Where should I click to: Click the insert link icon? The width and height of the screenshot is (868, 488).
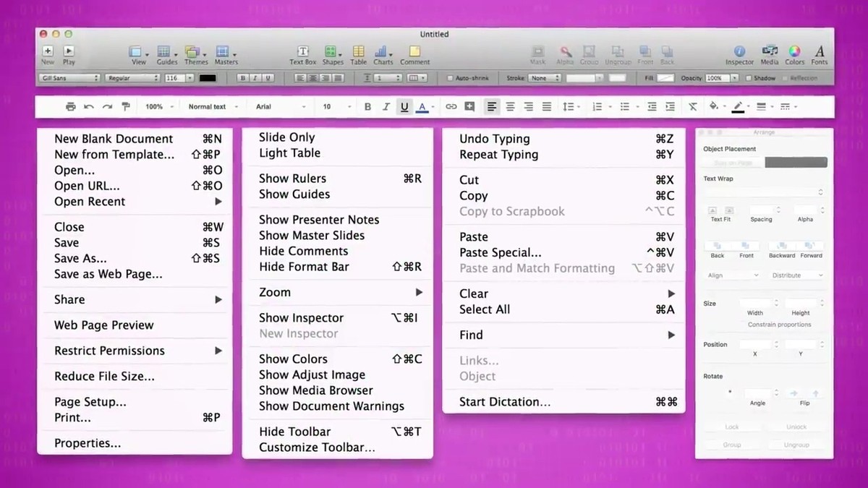coord(451,107)
